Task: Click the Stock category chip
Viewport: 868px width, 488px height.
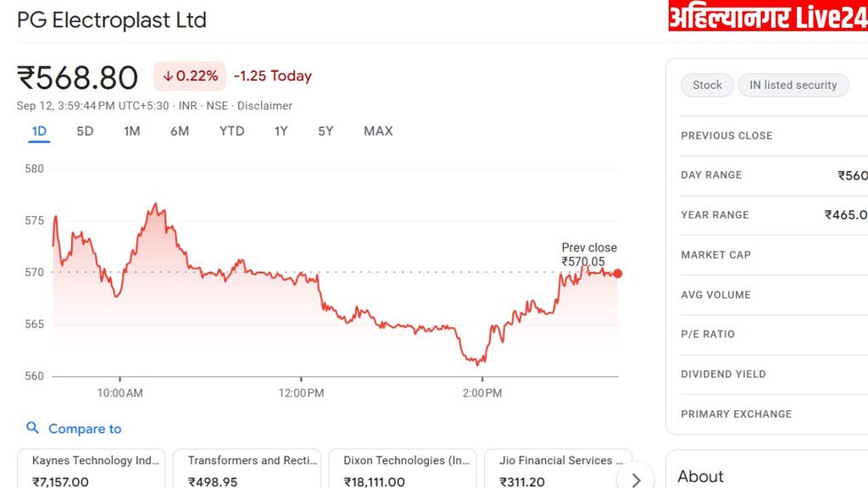Action: click(x=707, y=85)
